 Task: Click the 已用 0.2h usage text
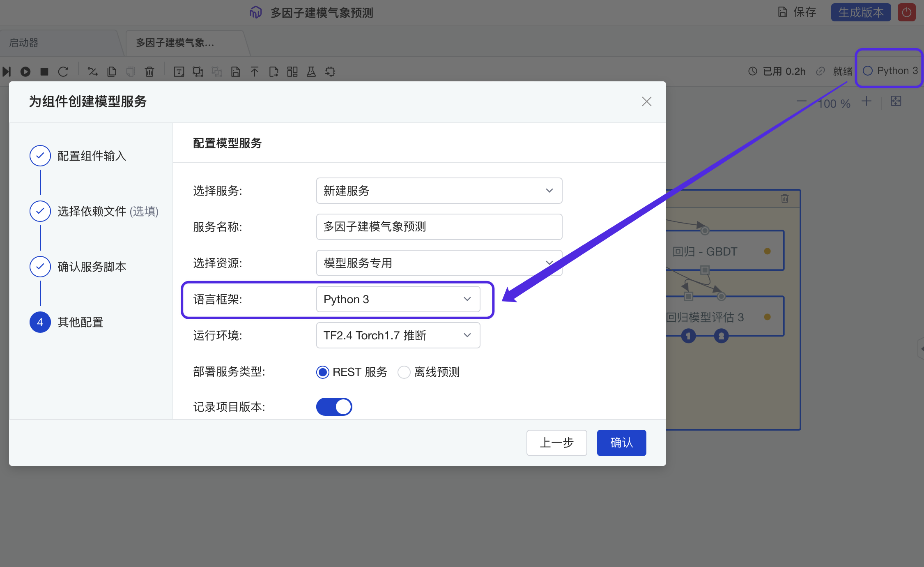point(784,71)
